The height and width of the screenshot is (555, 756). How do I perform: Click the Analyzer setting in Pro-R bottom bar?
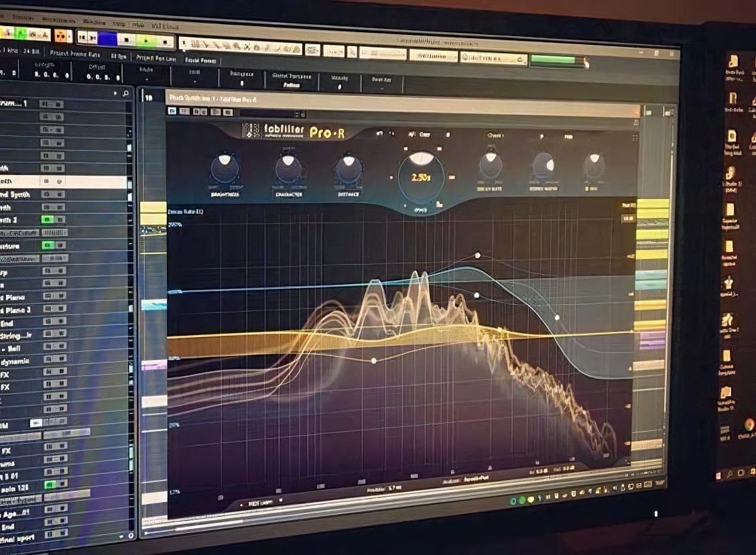coord(466,480)
